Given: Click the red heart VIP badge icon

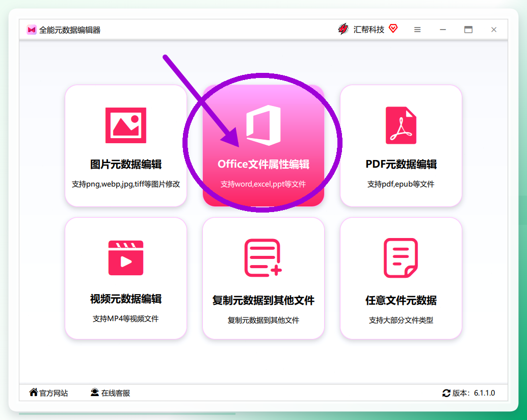Looking at the screenshot, I should tap(393, 29).
